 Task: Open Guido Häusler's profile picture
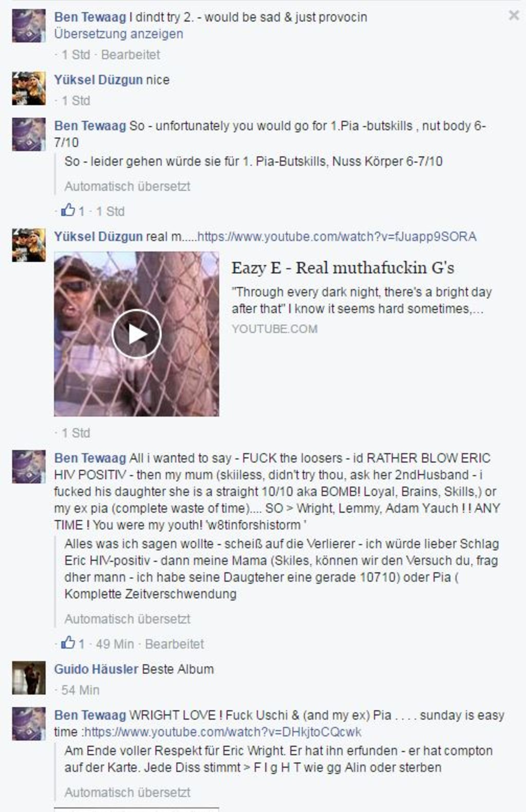click(29, 677)
